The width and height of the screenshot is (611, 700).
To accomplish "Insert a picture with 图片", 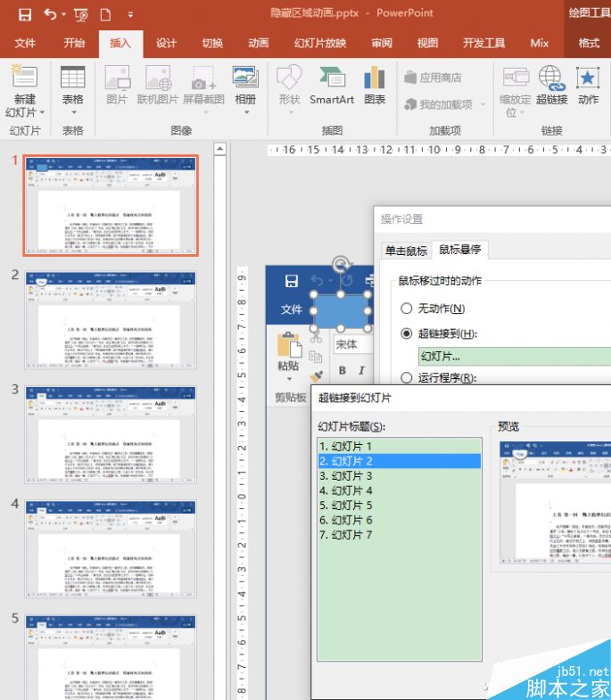I will pos(117,86).
